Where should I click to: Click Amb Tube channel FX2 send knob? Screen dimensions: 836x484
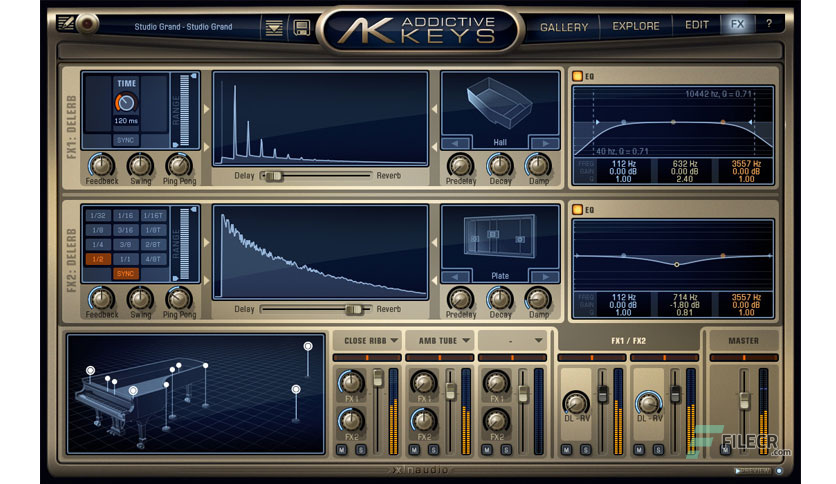pyautogui.click(x=424, y=421)
